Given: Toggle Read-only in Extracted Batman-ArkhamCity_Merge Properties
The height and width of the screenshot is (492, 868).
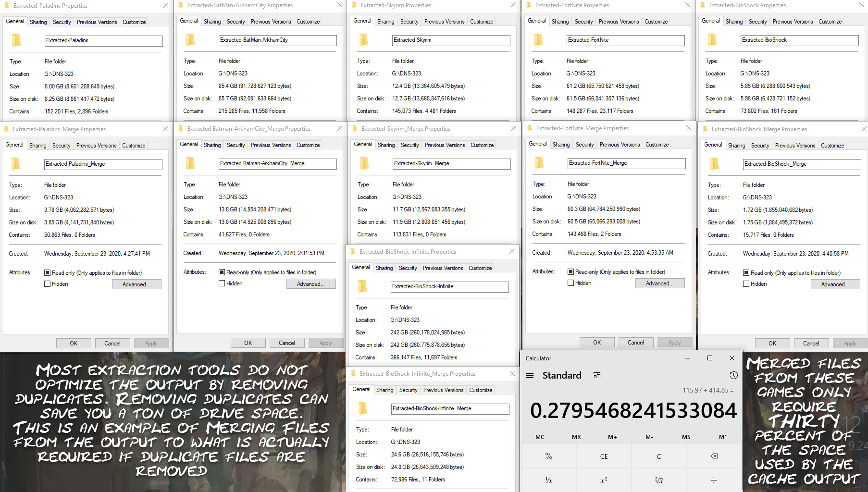Looking at the screenshot, I should click(x=222, y=272).
